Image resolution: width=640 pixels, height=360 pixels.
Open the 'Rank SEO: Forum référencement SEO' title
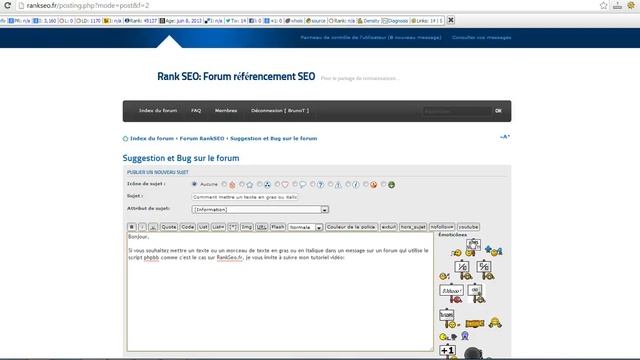point(236,76)
